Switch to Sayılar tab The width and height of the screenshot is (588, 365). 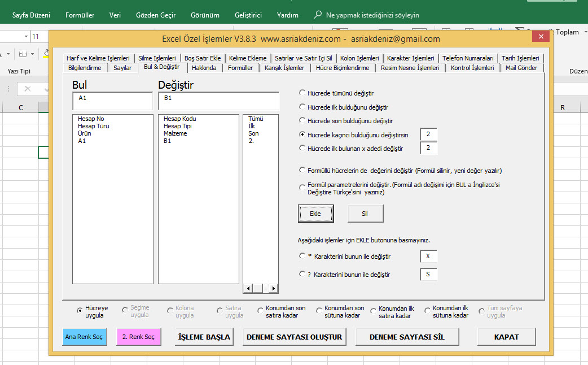[x=122, y=68]
